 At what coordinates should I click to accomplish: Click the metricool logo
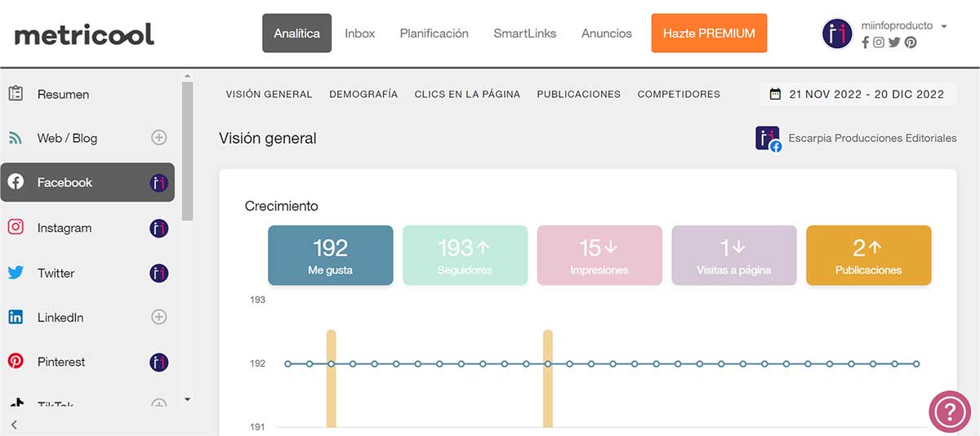click(84, 34)
